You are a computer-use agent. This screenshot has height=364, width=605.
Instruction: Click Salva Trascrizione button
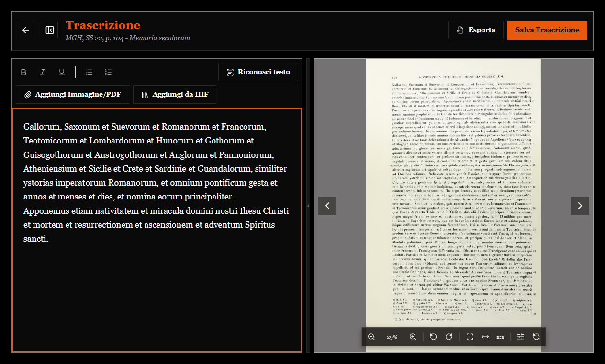(x=547, y=30)
